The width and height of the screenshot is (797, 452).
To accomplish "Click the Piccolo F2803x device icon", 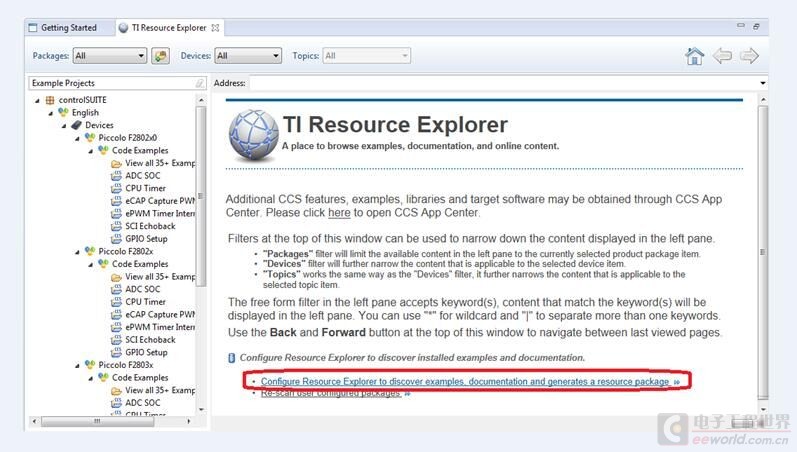I will pos(90,365).
